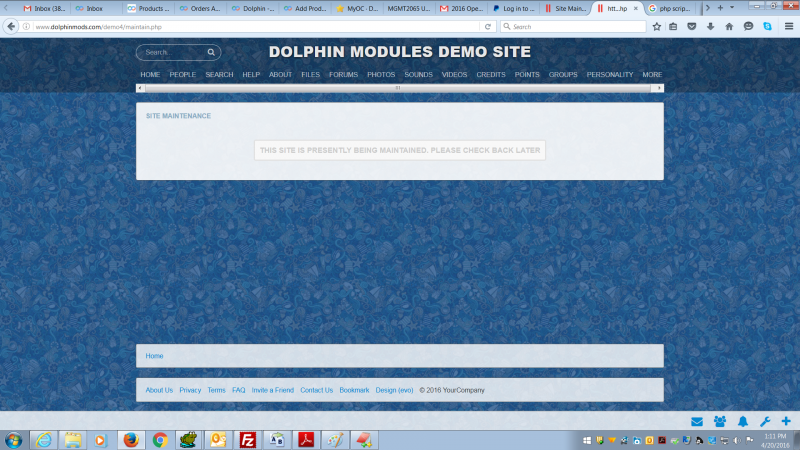This screenshot has width=800, height=450.
Task: Click the plus icon in bottom bar
Action: point(786,421)
